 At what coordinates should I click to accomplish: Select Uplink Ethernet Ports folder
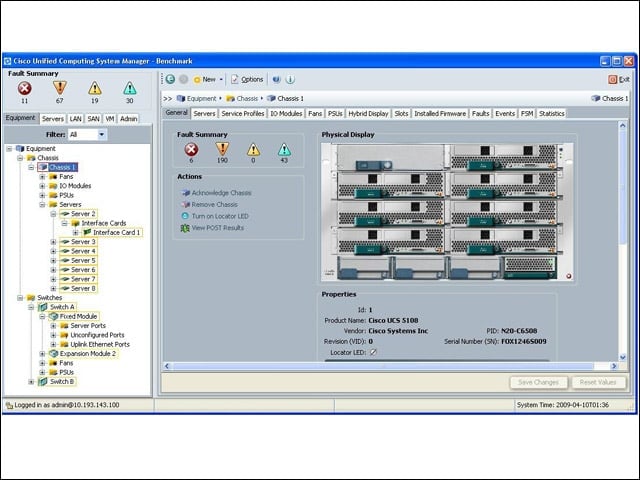[95, 344]
